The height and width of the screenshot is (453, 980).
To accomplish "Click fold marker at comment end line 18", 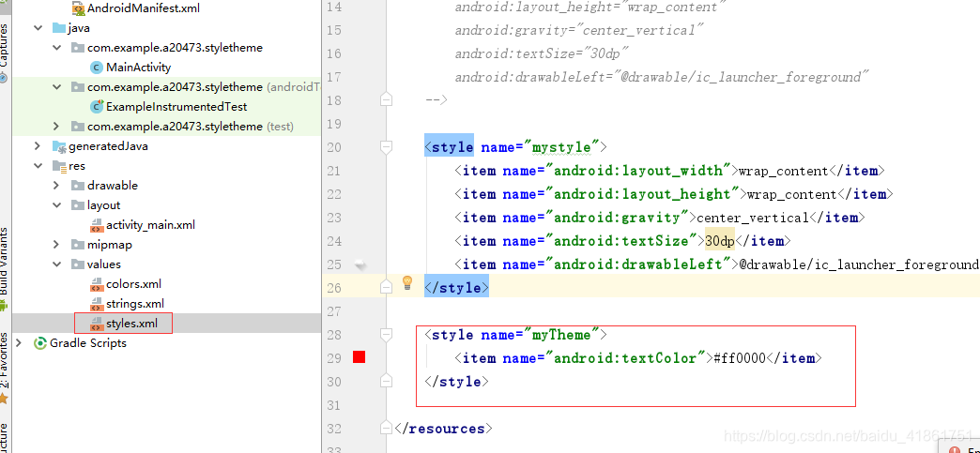I will click(387, 100).
